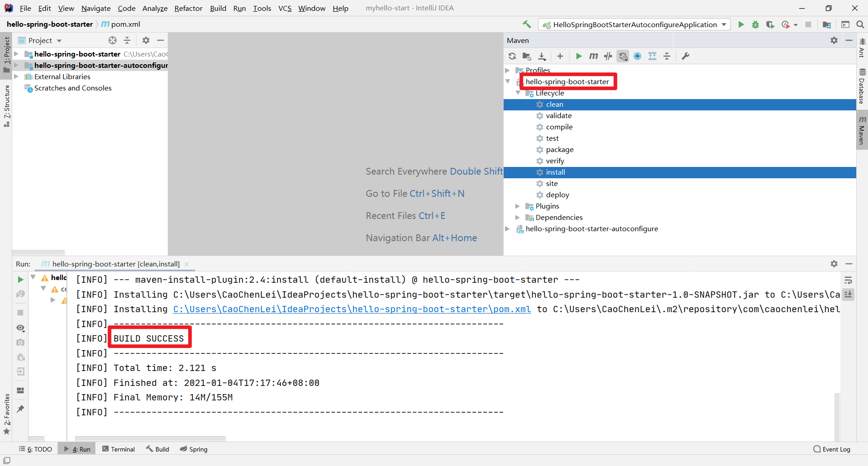Viewport: 868px width, 466px height.
Task: Open Maven panel gear options
Action: [x=834, y=40]
